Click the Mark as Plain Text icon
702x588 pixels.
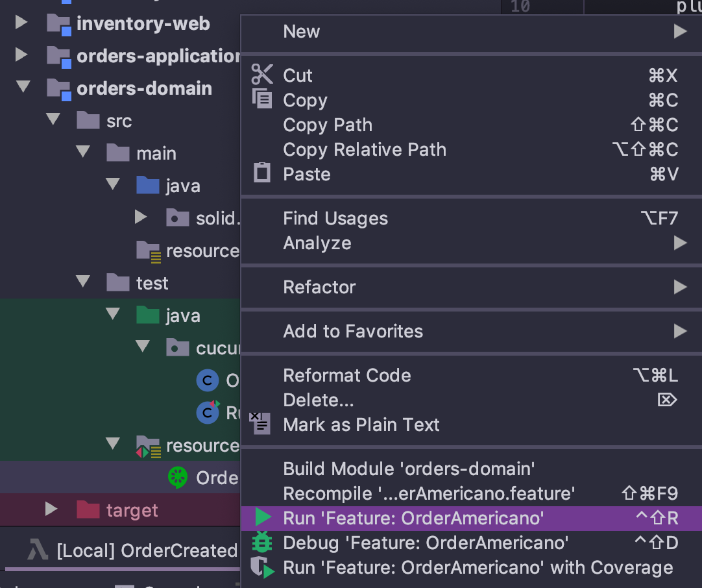(260, 423)
